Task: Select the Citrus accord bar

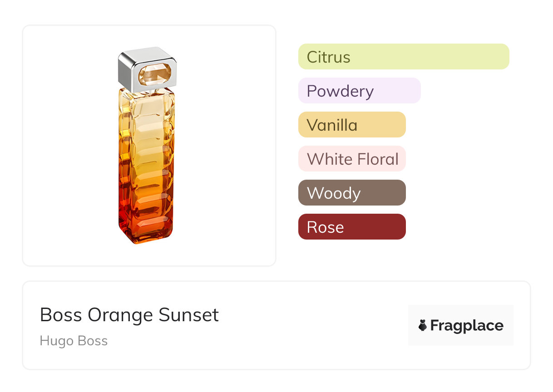Action: pos(403,57)
